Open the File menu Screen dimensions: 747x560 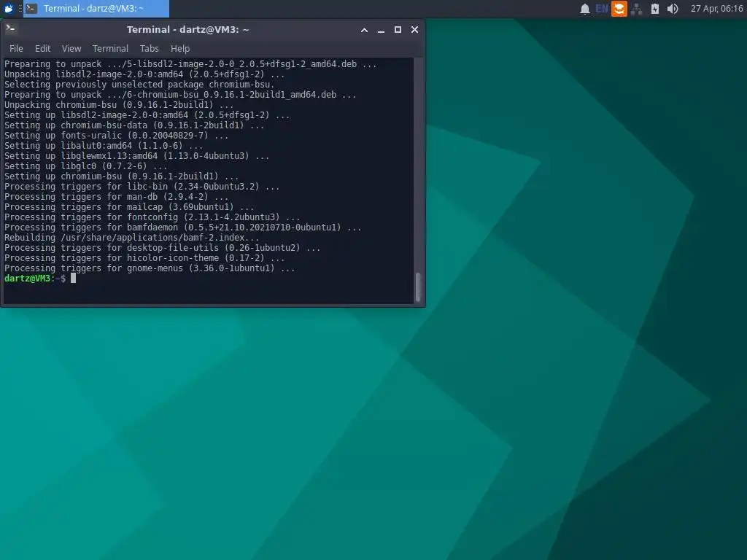click(x=16, y=49)
